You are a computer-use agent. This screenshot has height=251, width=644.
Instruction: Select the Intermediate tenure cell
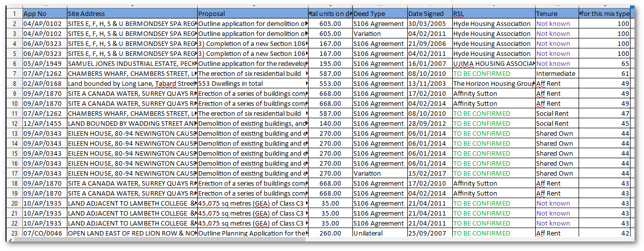click(557, 74)
